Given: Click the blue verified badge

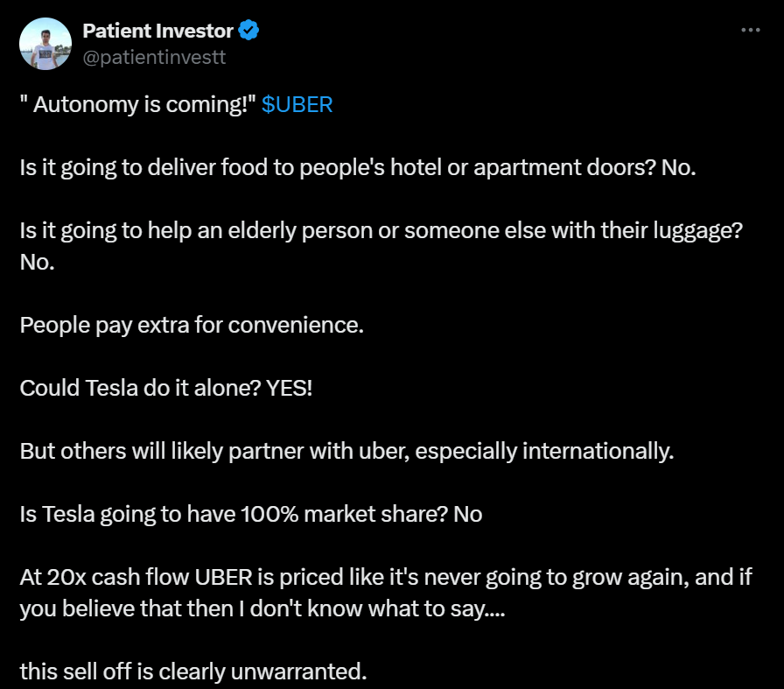Looking at the screenshot, I should 249,31.
